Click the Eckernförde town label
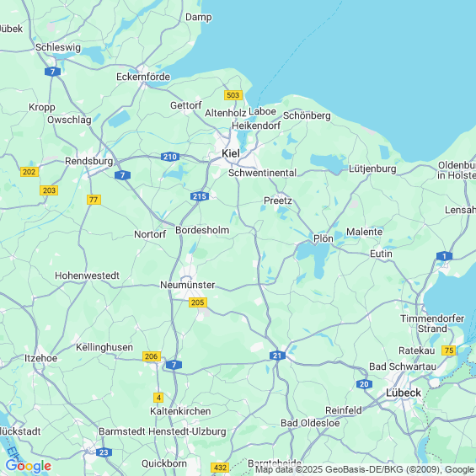The image size is (476, 476). [143, 77]
